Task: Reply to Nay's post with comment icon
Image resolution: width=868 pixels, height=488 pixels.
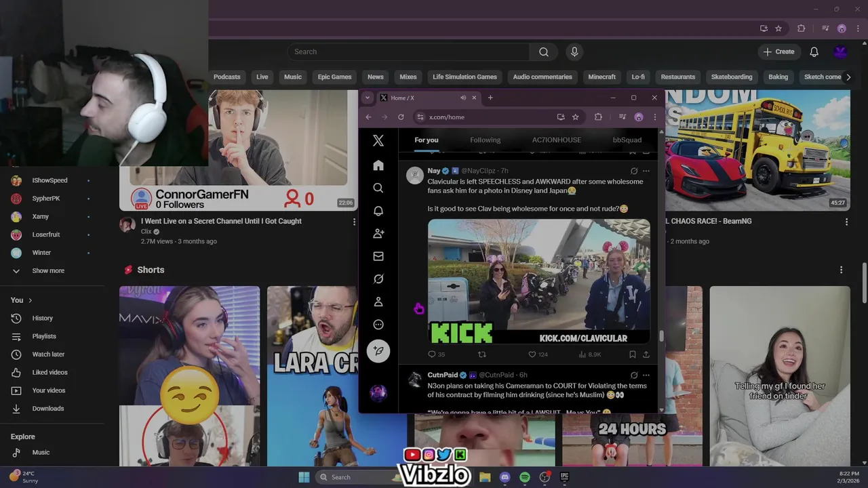Action: (431, 354)
